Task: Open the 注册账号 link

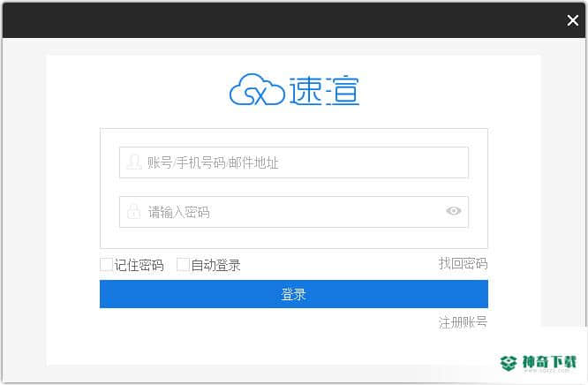Action: click(464, 322)
